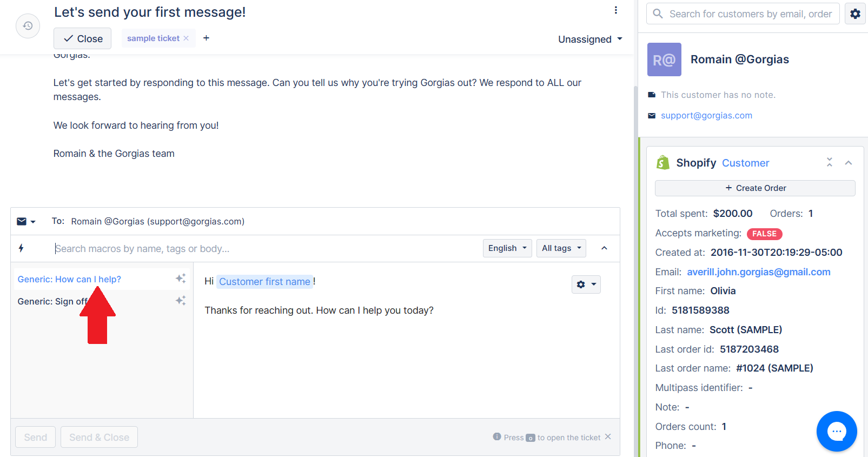Click the Last order id 5187203468
Screen dimensions: 868x457
pyautogui.click(x=749, y=349)
